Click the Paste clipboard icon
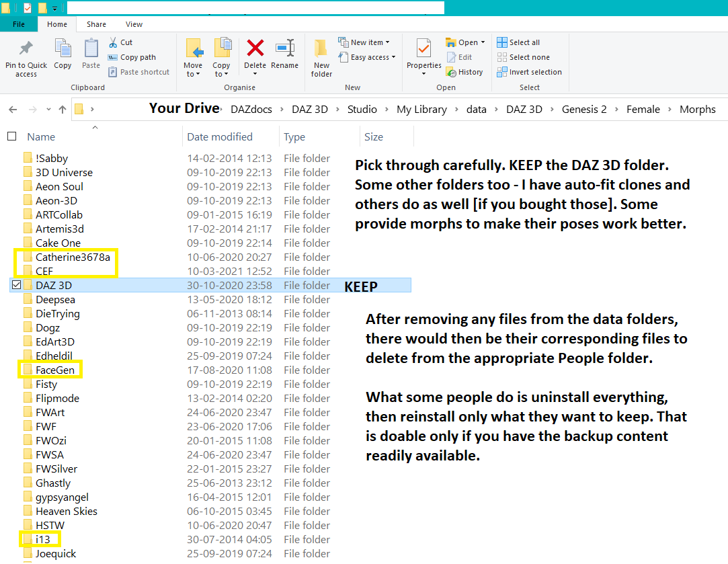 click(91, 48)
